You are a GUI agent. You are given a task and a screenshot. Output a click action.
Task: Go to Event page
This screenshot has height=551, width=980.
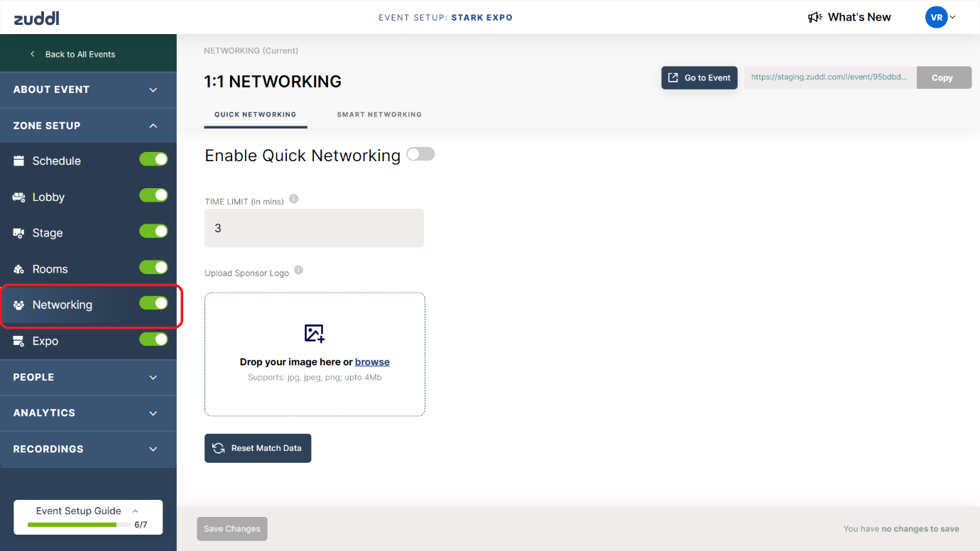[x=699, y=78]
